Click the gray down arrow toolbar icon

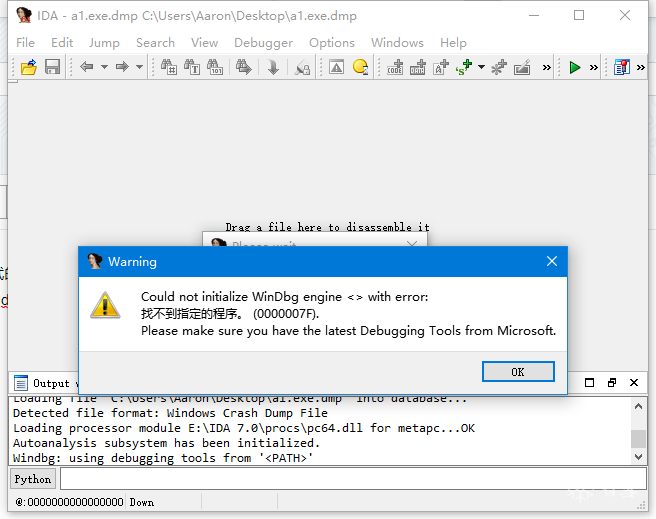pos(273,67)
